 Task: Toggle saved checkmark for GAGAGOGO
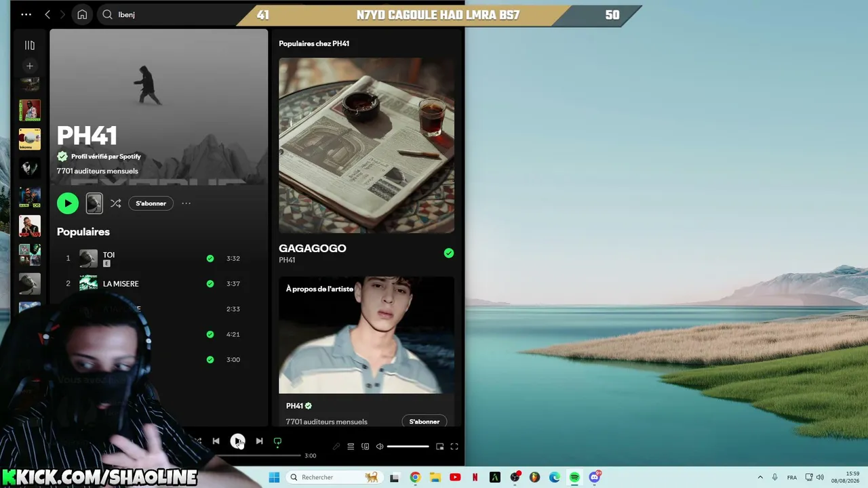449,253
